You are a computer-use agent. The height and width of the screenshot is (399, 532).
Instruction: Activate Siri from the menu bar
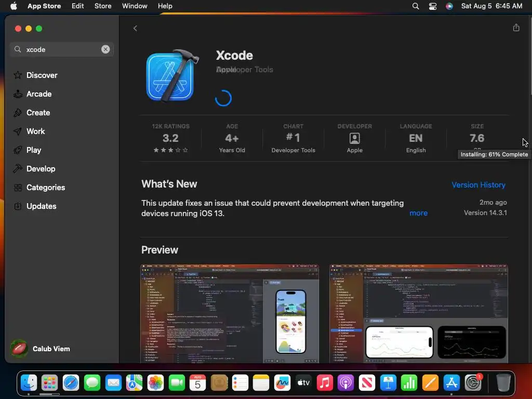coord(449,6)
